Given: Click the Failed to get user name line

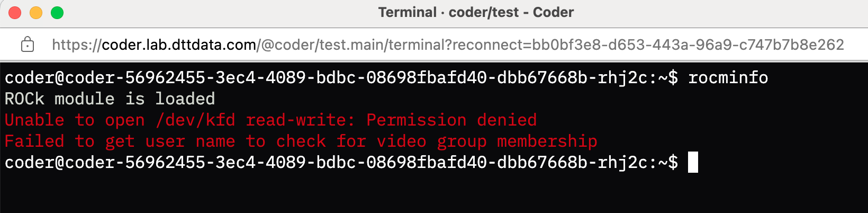Looking at the screenshot, I should (301, 141).
